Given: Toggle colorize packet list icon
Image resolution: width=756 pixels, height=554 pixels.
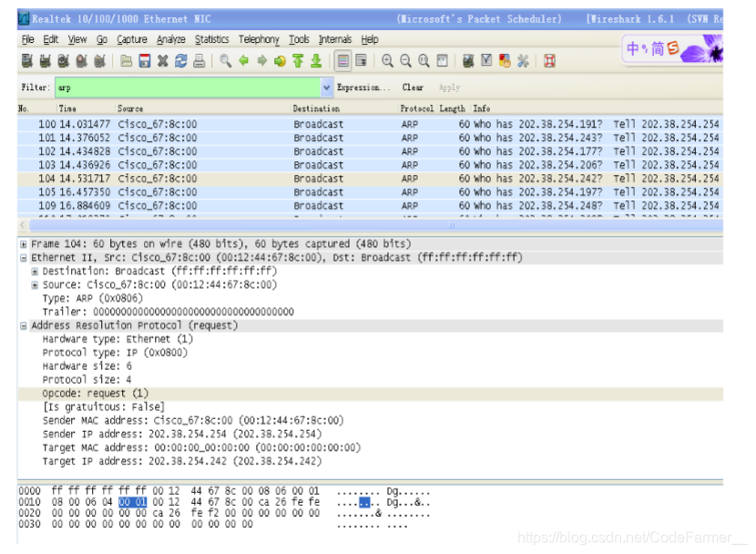Looking at the screenshot, I should click(342, 61).
